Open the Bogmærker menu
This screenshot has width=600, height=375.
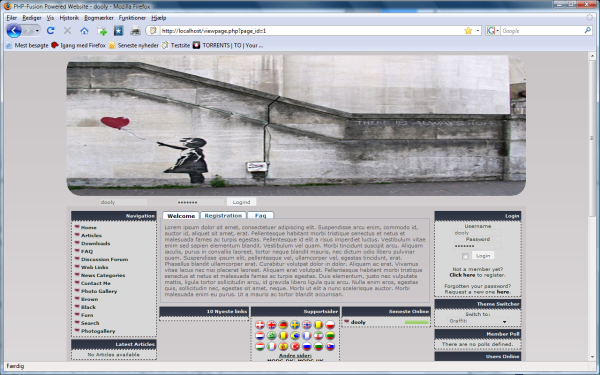tap(99, 18)
